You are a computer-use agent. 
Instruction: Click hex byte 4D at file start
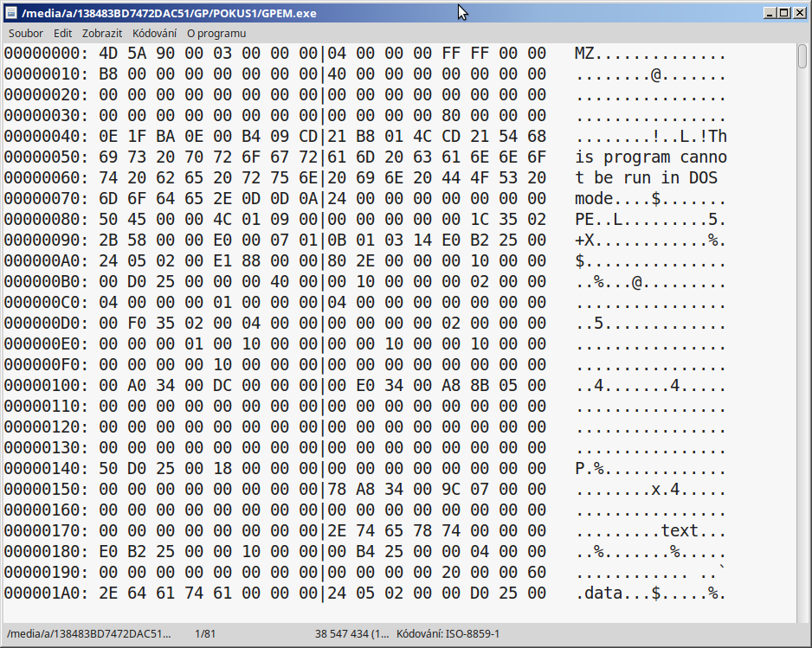108,54
